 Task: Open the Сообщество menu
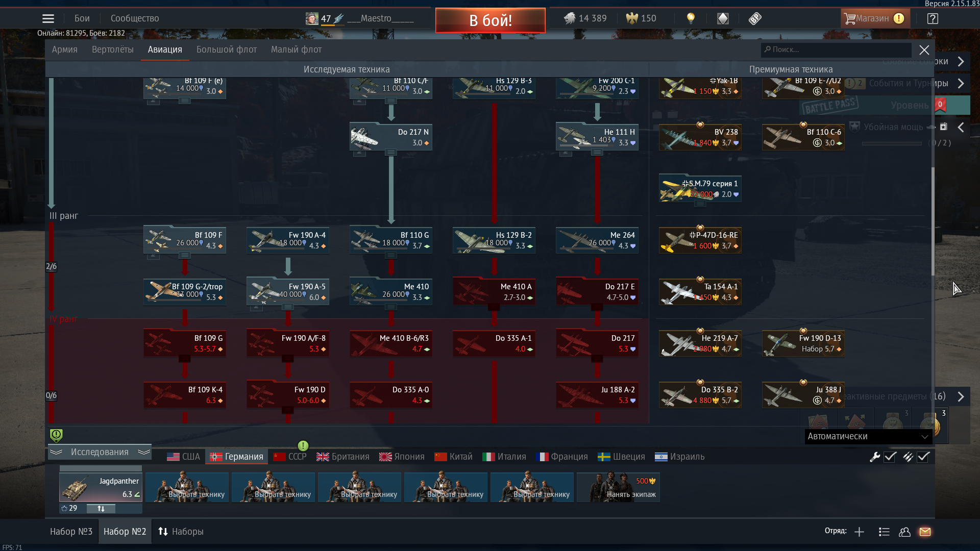point(135,18)
